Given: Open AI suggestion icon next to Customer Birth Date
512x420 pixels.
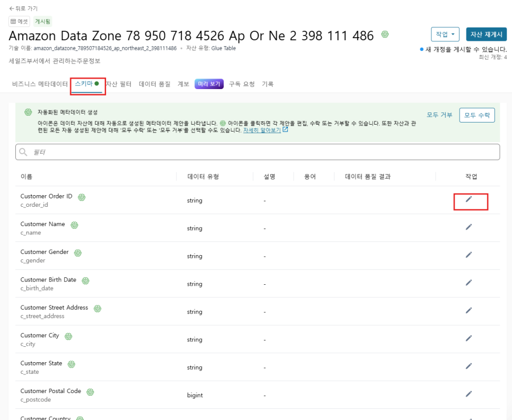Looking at the screenshot, I should [x=85, y=281].
